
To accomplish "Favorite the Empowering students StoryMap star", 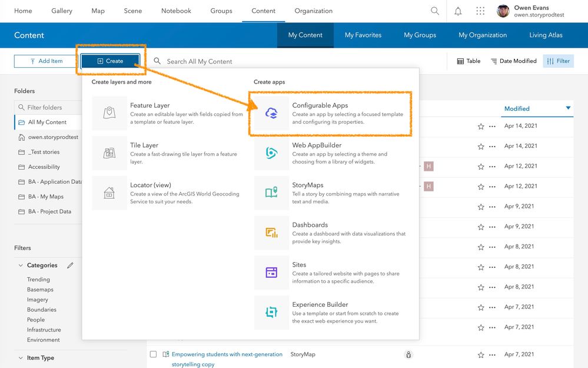I will coord(481,355).
